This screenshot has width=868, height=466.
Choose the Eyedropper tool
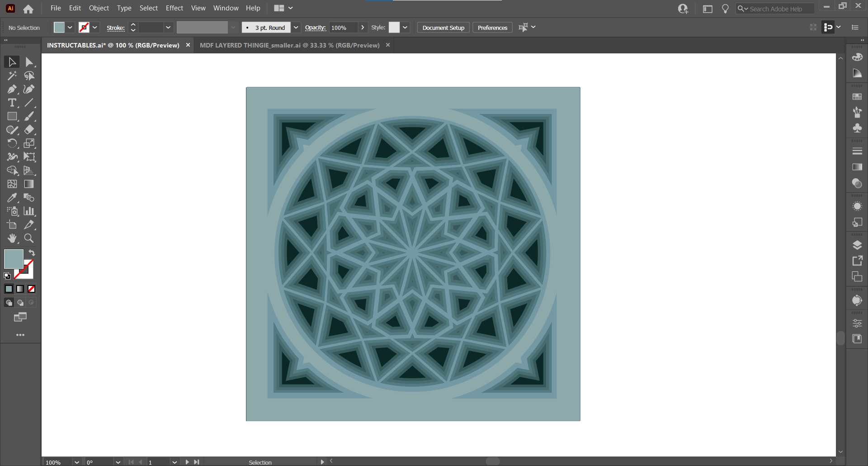[11, 198]
